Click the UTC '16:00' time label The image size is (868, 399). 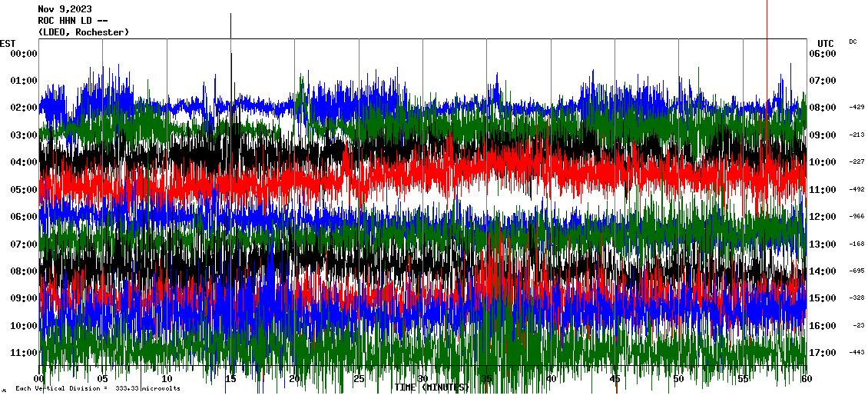point(823,325)
